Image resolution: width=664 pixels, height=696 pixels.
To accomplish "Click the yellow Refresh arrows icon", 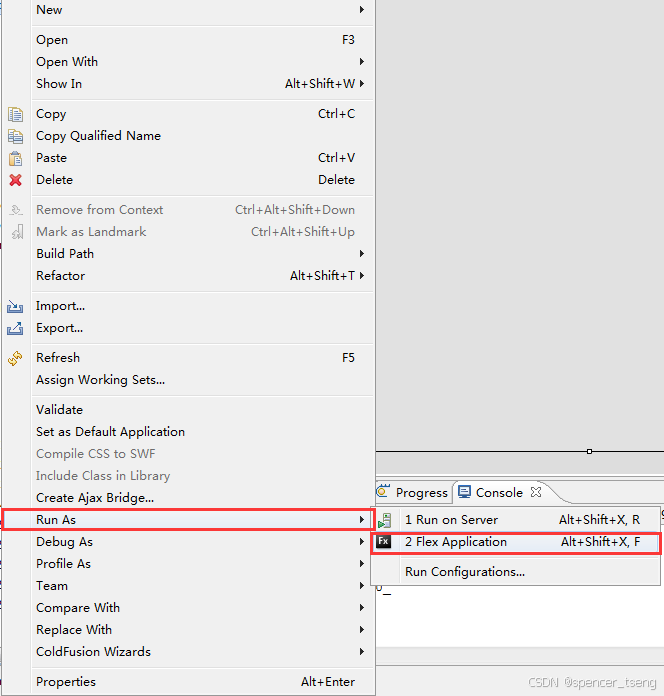I will (x=15, y=358).
